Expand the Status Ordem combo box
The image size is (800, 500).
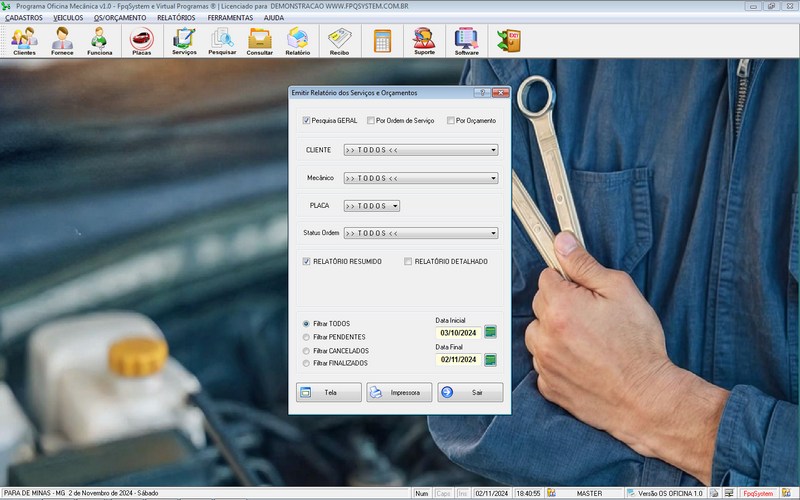pos(493,233)
